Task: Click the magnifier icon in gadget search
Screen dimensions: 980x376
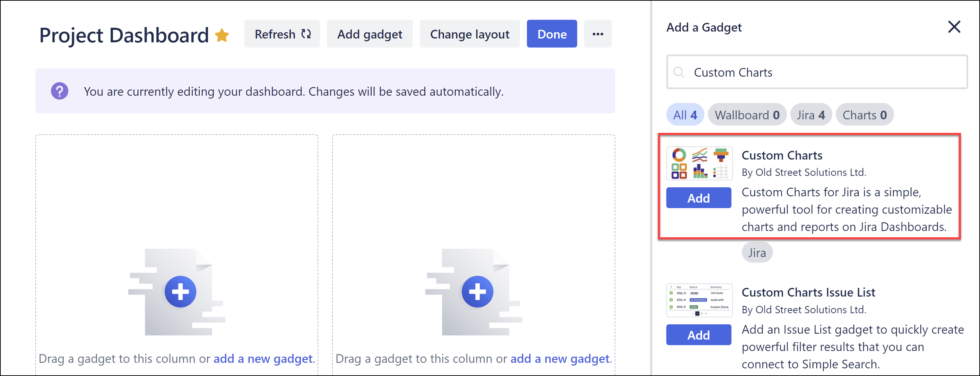Action: tap(679, 72)
